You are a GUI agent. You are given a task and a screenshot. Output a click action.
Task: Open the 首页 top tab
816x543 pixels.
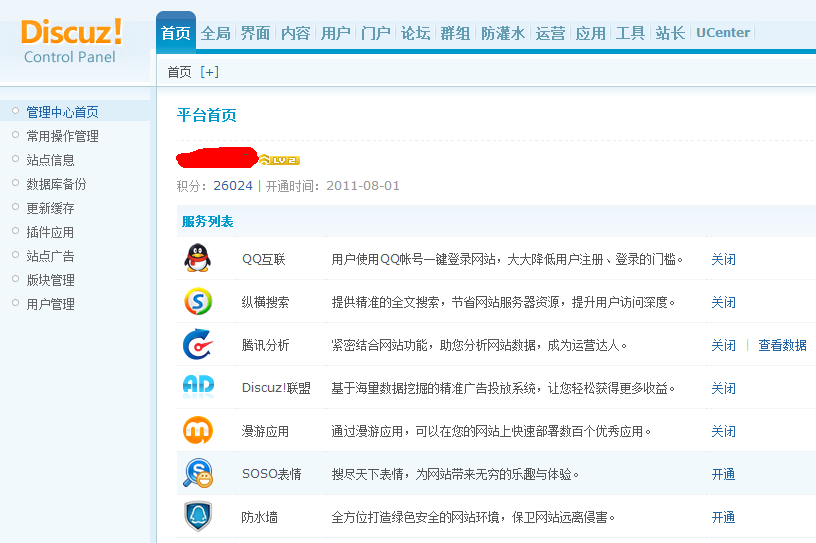(176, 33)
